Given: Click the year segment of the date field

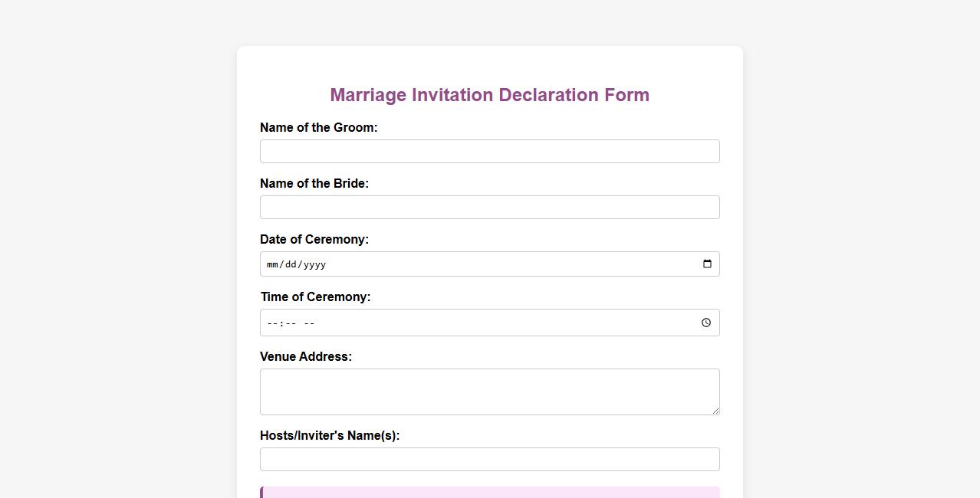Looking at the screenshot, I should 316,264.
